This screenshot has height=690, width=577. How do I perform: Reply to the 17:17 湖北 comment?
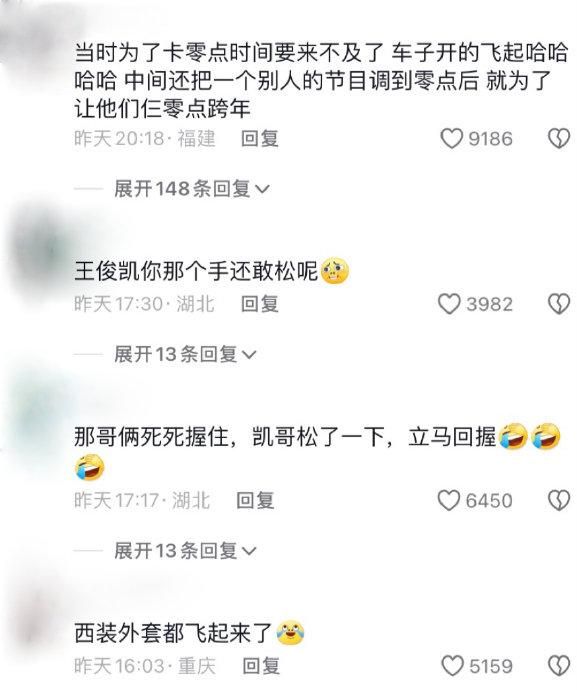tap(255, 500)
